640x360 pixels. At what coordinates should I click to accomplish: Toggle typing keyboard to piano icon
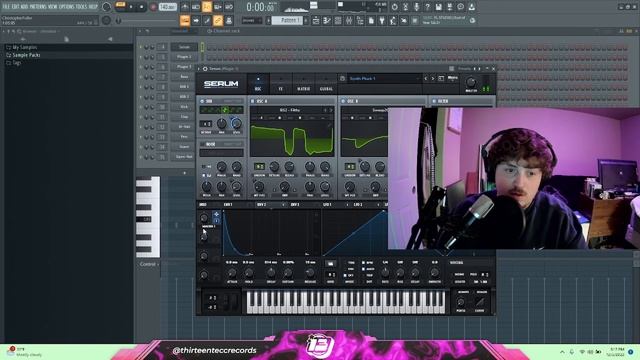coord(185,20)
